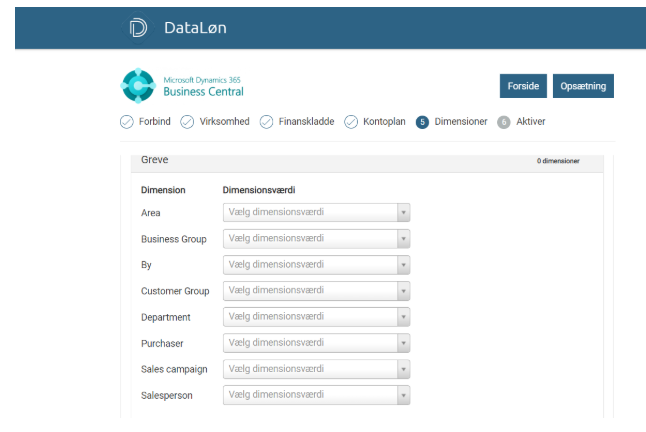Viewport: 646px width, 432px height.
Task: Open the By dimension value dropdown
Action: tap(315, 265)
